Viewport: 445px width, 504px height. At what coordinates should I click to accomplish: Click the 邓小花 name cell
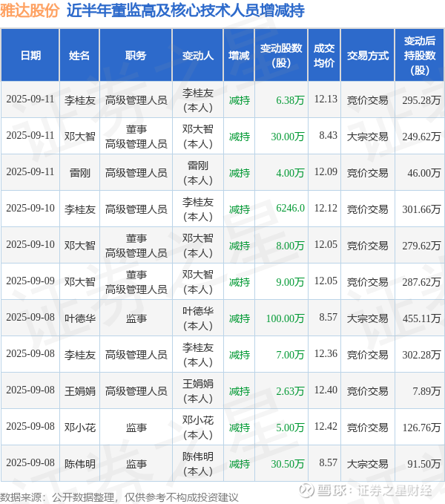[79, 427]
